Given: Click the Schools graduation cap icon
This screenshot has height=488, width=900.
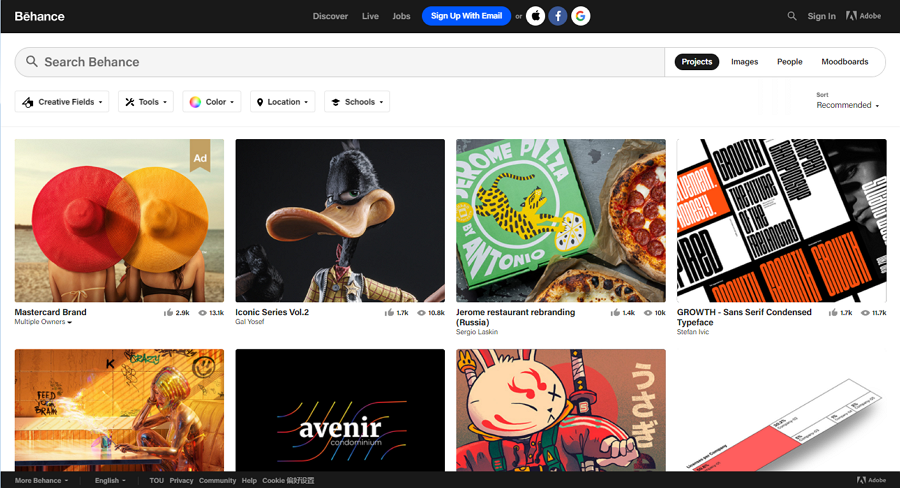Looking at the screenshot, I should coord(336,102).
